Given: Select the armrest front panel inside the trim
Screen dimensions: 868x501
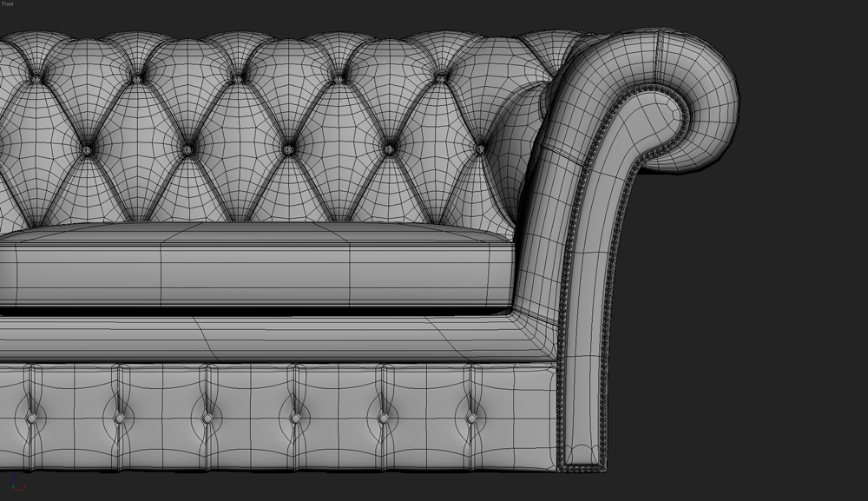Looking at the screenshot, I should [x=590, y=304].
